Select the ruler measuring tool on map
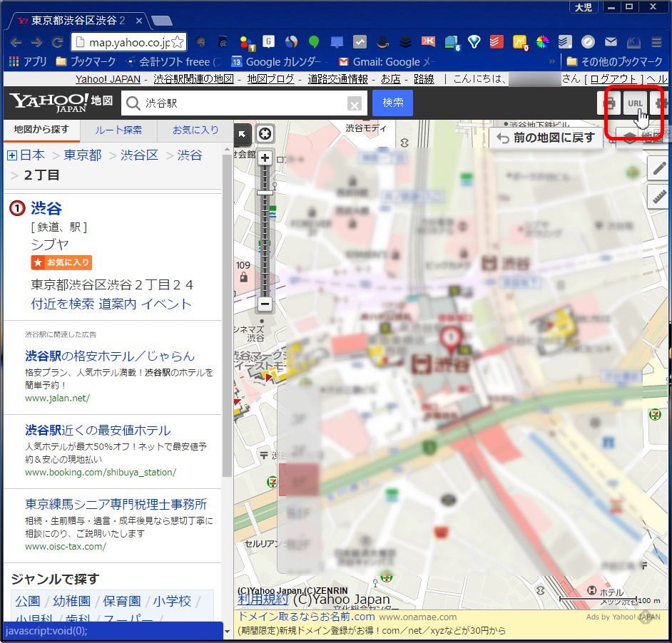The height and width of the screenshot is (643, 672). 658,197
